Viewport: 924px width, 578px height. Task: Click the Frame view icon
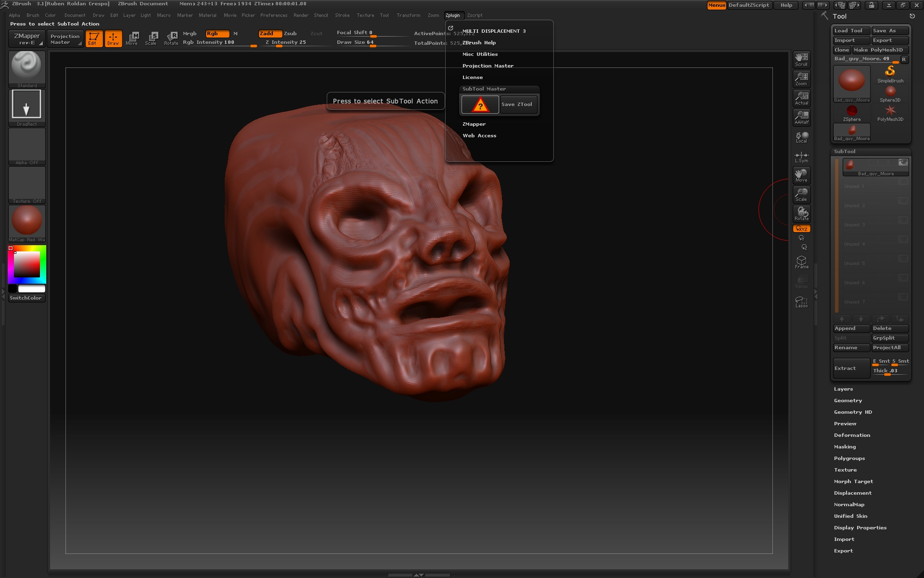point(801,262)
